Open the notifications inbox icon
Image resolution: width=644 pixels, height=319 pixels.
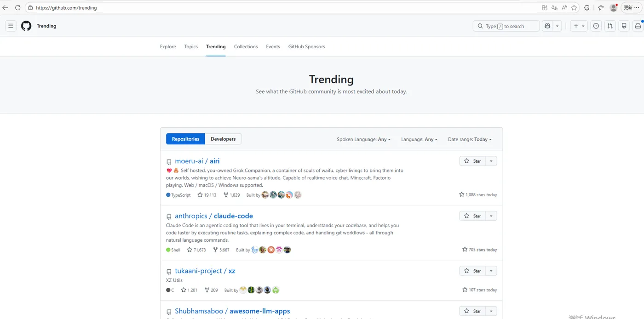pos(638,26)
